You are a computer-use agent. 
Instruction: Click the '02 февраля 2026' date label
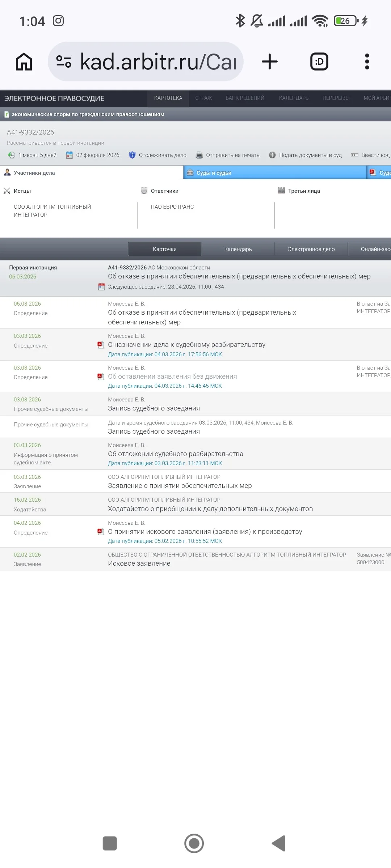98,155
